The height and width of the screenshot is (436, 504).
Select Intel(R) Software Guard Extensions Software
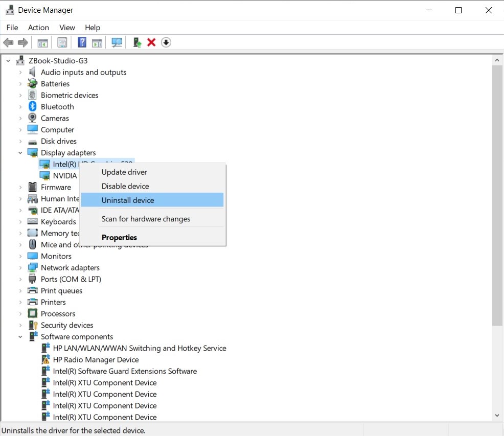click(x=125, y=371)
